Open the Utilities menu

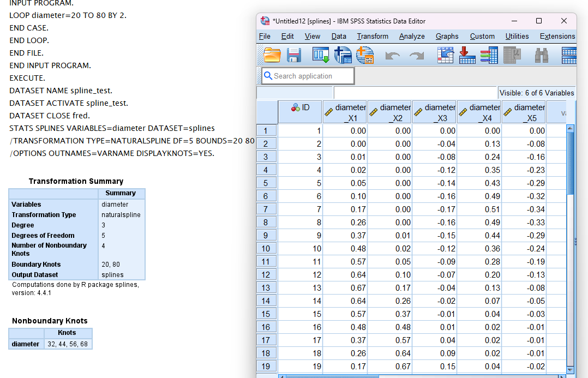pyautogui.click(x=517, y=37)
